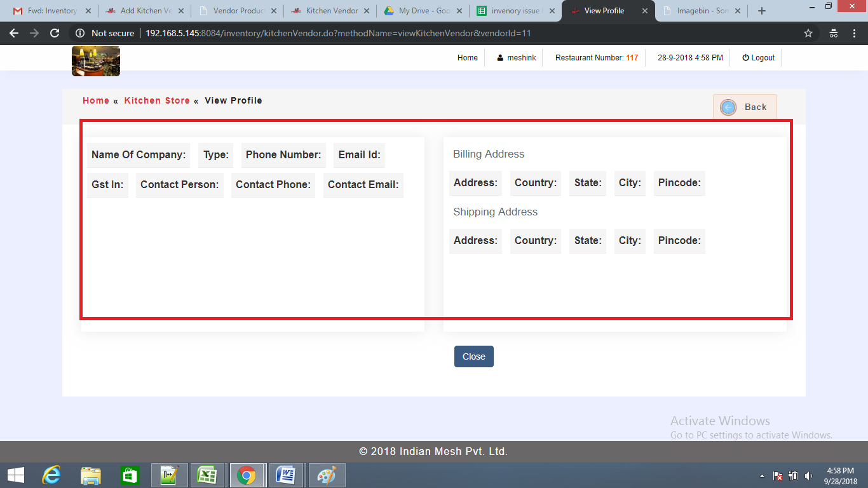Launch Internet Explorer from the taskbar

tap(51, 475)
